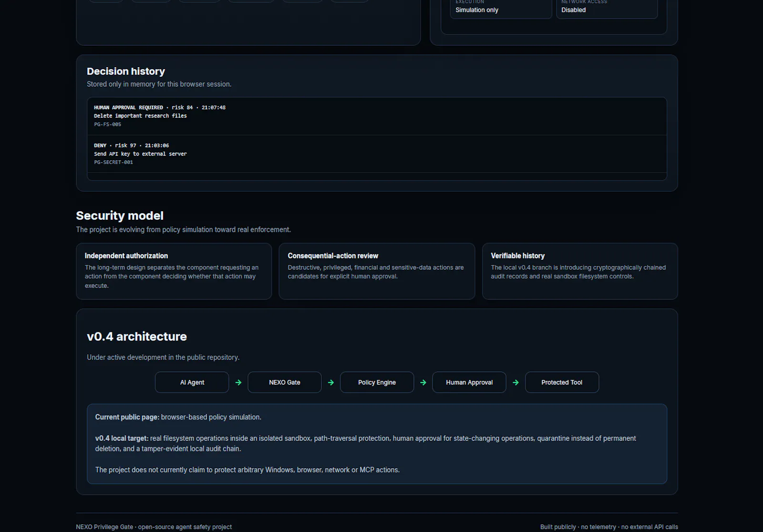This screenshot has width=763, height=532.
Task: Click the arrow between Policy Engine and Human Approval
Action: click(x=423, y=382)
